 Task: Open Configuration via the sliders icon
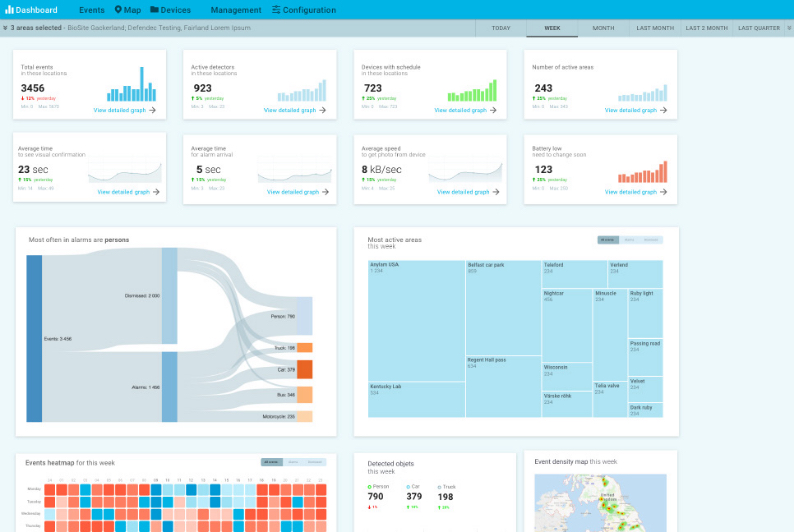pyautogui.click(x=276, y=10)
